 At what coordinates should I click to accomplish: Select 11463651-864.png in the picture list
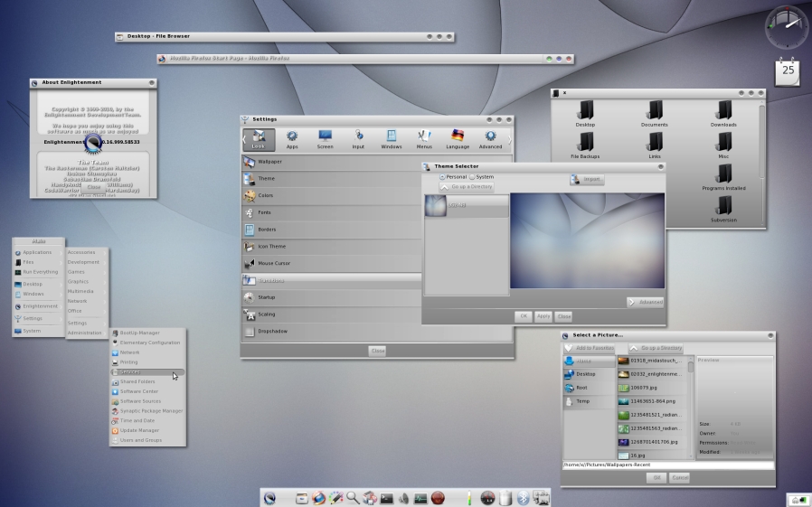[653, 401]
